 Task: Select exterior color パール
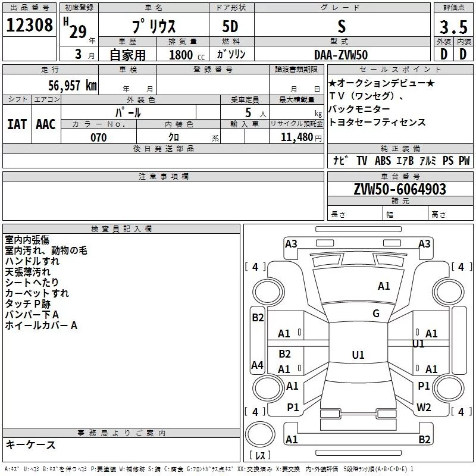tap(128, 112)
